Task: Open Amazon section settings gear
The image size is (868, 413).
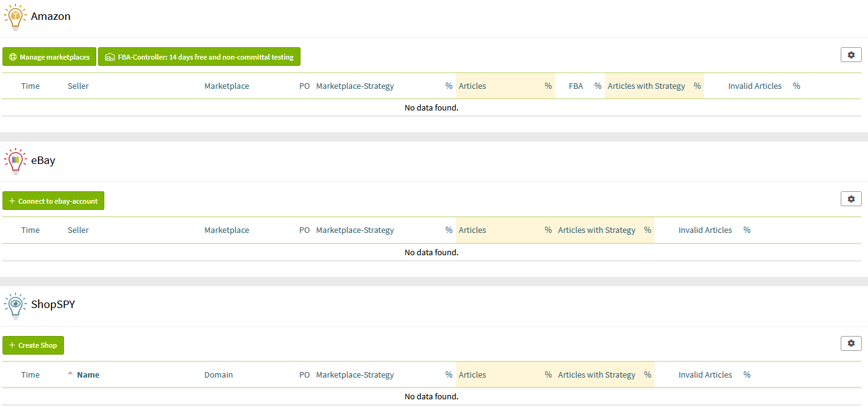Action: click(851, 55)
